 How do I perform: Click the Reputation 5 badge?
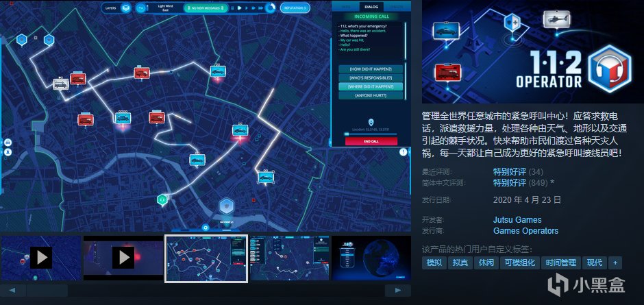pos(295,8)
